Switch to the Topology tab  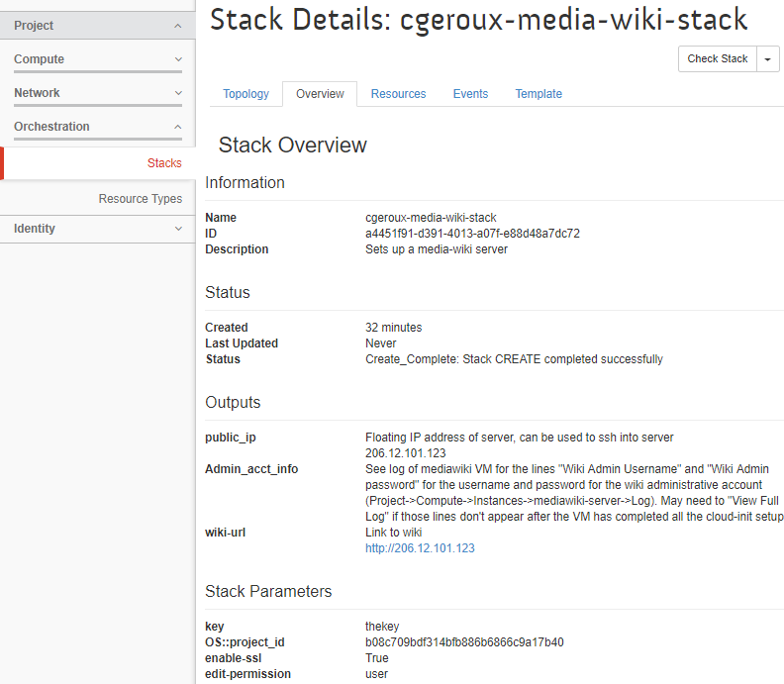click(x=246, y=94)
